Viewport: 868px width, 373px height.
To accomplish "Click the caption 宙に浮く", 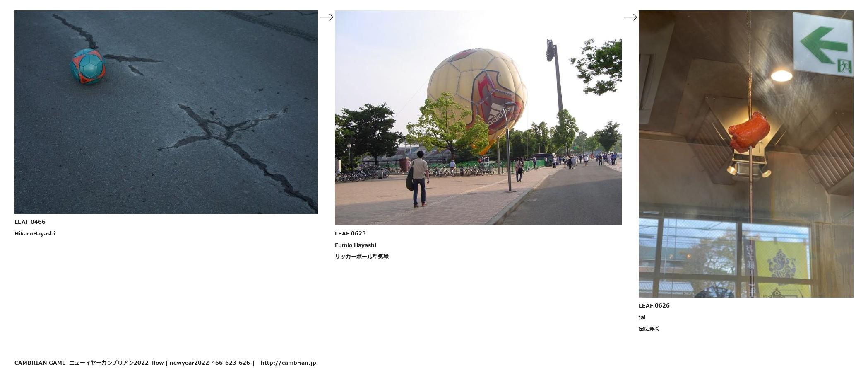I will (x=649, y=329).
